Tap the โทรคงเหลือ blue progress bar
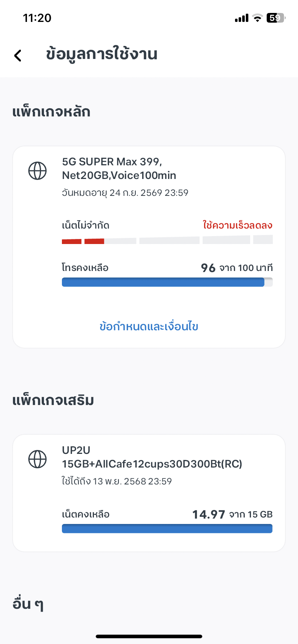The width and height of the screenshot is (298, 644). pyautogui.click(x=167, y=282)
